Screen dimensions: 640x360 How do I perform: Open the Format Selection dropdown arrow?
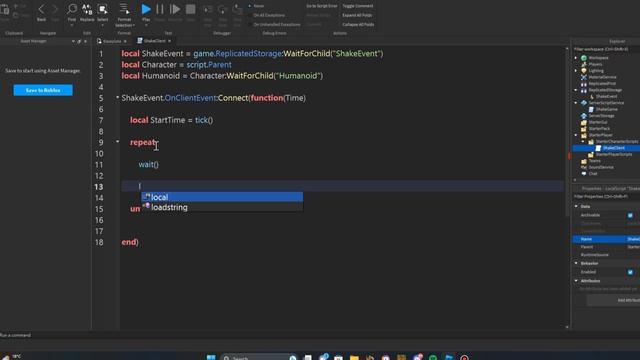[133, 25]
